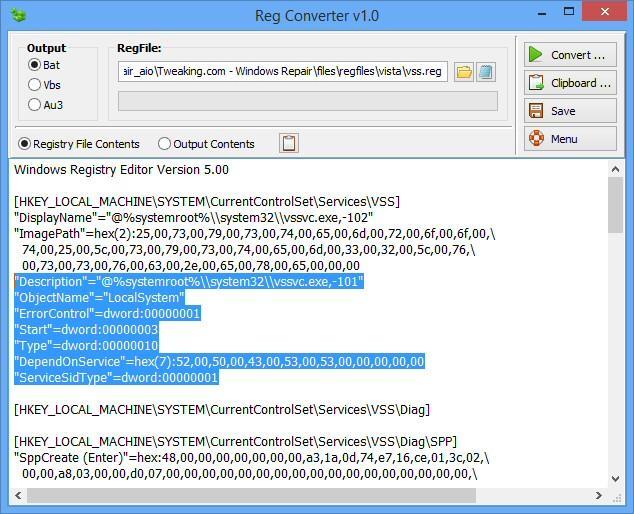Click the "DisplayName" value line
The width and height of the screenshot is (634, 514).
(x=193, y=218)
